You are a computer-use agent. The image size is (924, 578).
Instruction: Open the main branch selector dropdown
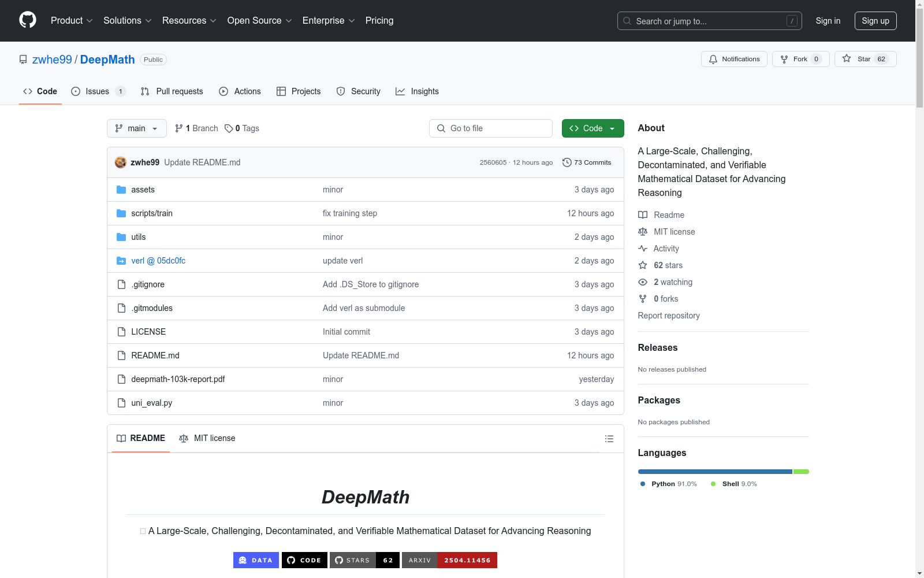(137, 128)
